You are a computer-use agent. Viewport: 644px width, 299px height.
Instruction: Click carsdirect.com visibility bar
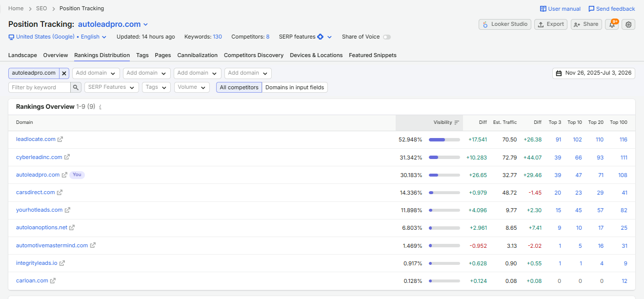pos(444,193)
